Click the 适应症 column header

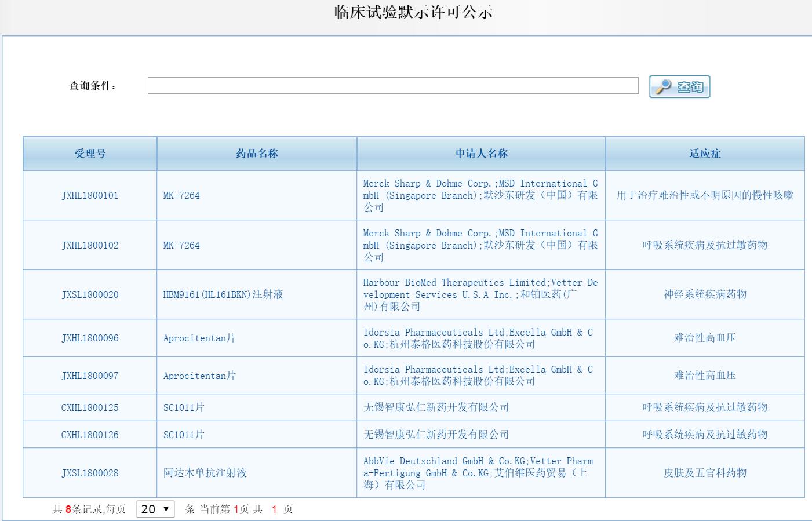(x=705, y=154)
